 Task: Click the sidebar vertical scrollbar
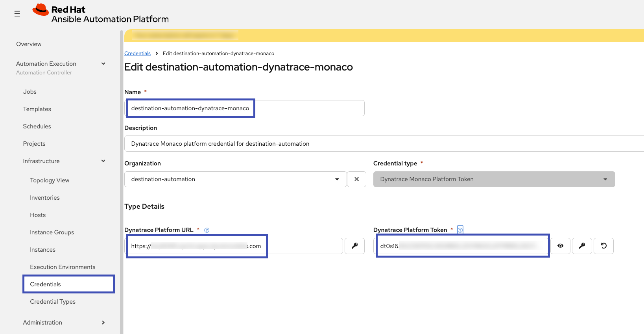(x=122, y=182)
